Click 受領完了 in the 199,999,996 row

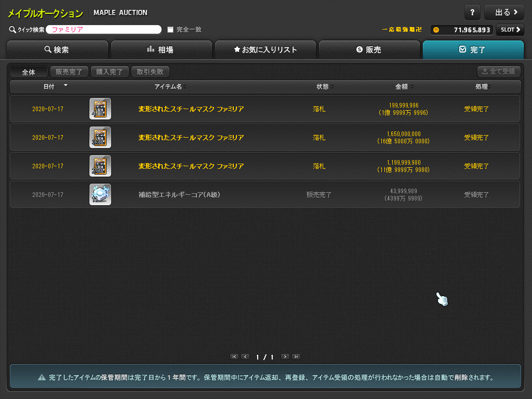[x=476, y=109]
